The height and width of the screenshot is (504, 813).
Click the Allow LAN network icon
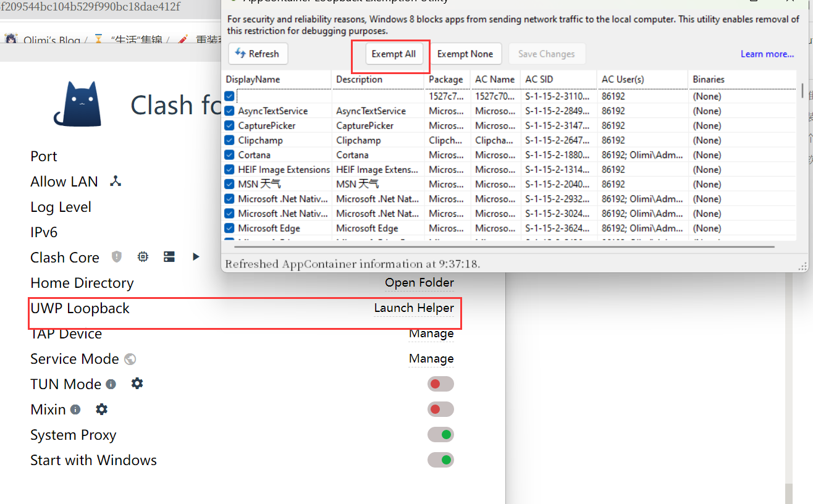point(115,181)
